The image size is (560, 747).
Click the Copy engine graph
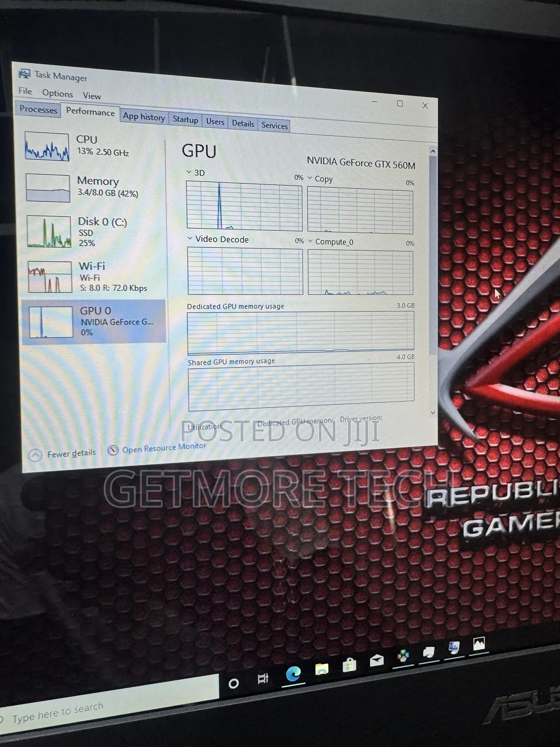(x=360, y=210)
